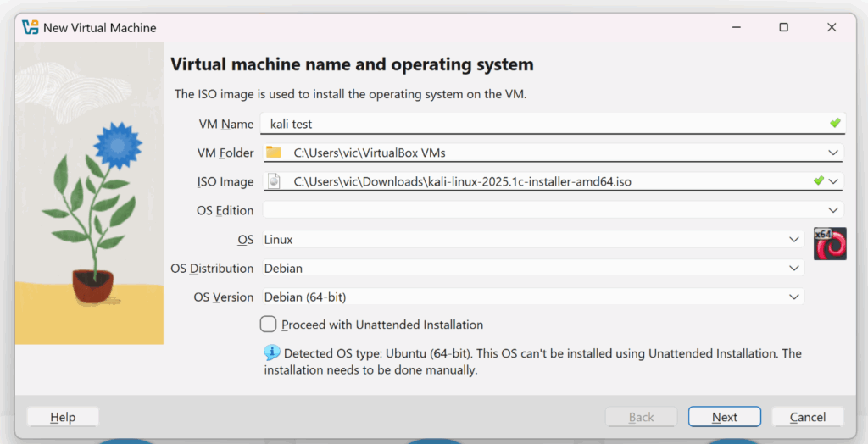Click the green checkmark in VM Name field
This screenshot has width=868, height=444.
pyautogui.click(x=835, y=124)
